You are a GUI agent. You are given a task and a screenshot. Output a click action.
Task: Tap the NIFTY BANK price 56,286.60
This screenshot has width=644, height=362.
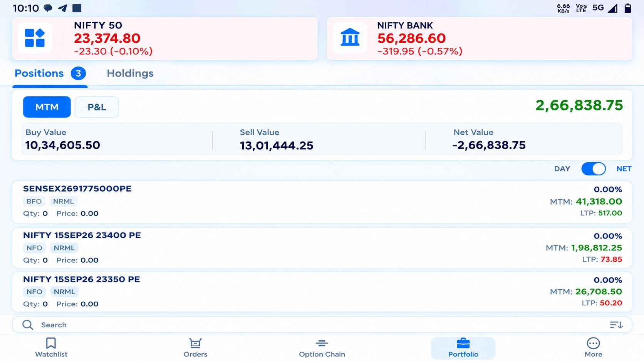point(411,38)
